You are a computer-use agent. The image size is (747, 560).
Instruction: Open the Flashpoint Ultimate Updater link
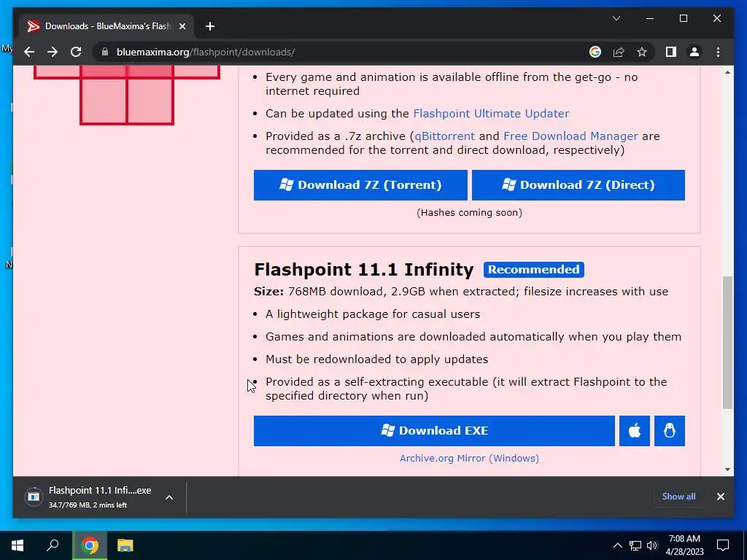491,113
